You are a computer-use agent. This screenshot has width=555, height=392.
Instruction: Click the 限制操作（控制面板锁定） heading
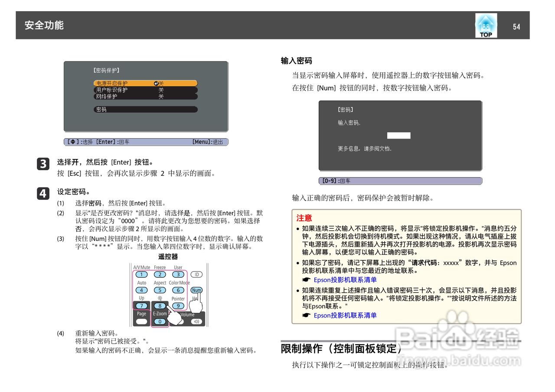342,348
